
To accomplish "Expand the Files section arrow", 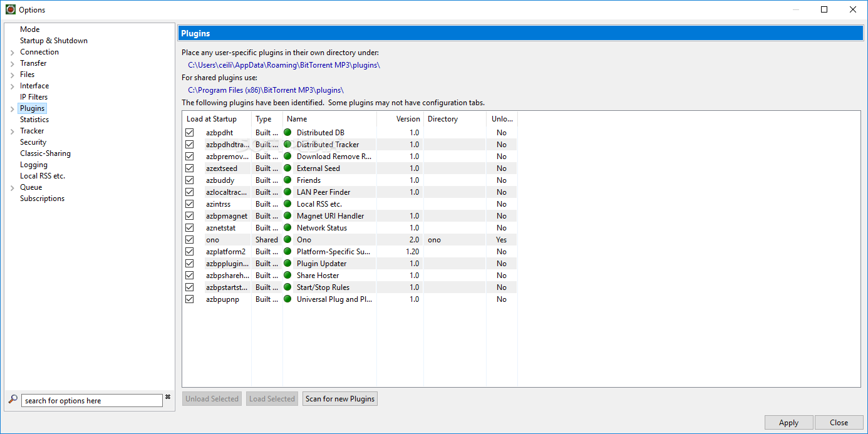I will [x=13, y=75].
